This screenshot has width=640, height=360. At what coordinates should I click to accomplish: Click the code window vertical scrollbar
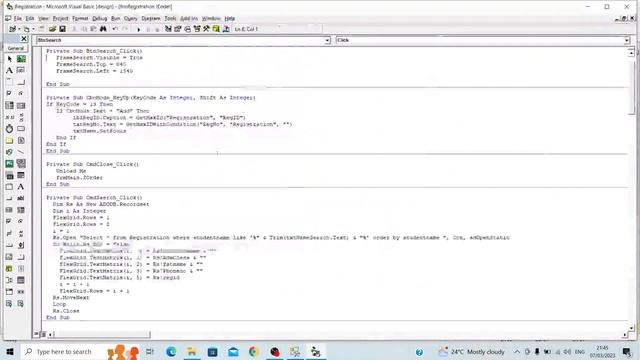tap(631, 189)
